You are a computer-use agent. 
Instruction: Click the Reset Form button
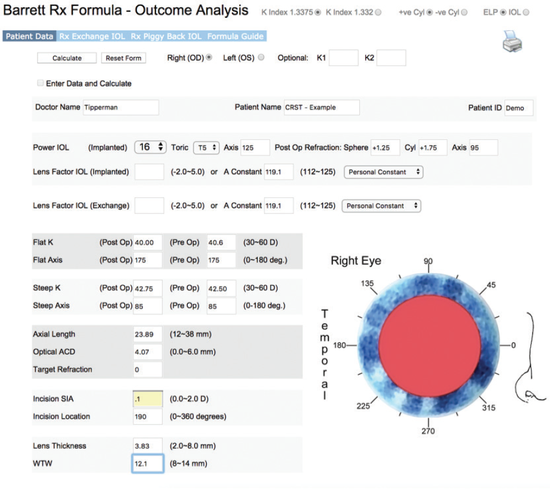123,58
